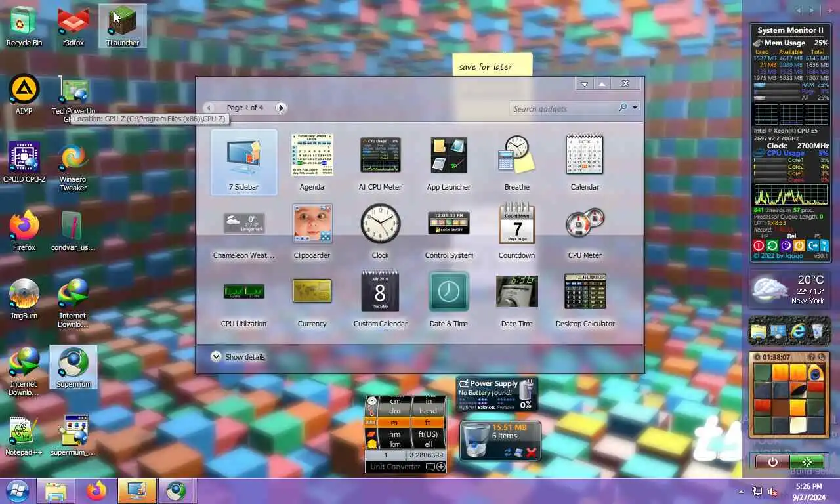
Task: Click the gadget gallery up-arrow button
Action: coord(602,84)
